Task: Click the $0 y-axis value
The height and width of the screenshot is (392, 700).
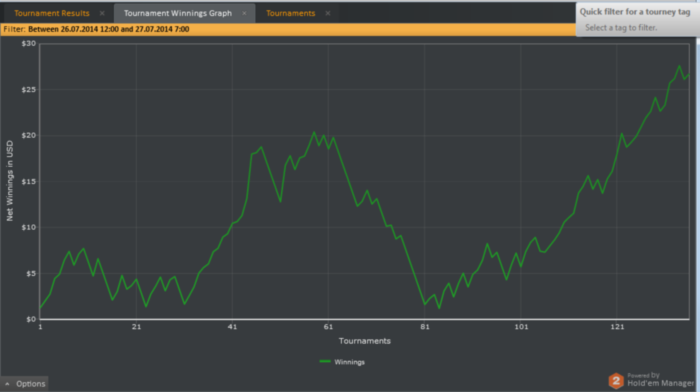Action: coord(31,319)
